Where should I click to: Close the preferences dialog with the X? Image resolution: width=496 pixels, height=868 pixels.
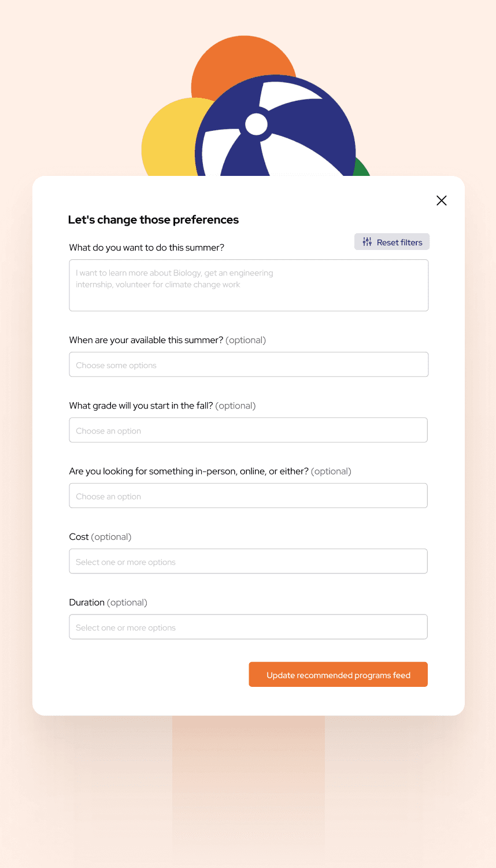click(442, 200)
